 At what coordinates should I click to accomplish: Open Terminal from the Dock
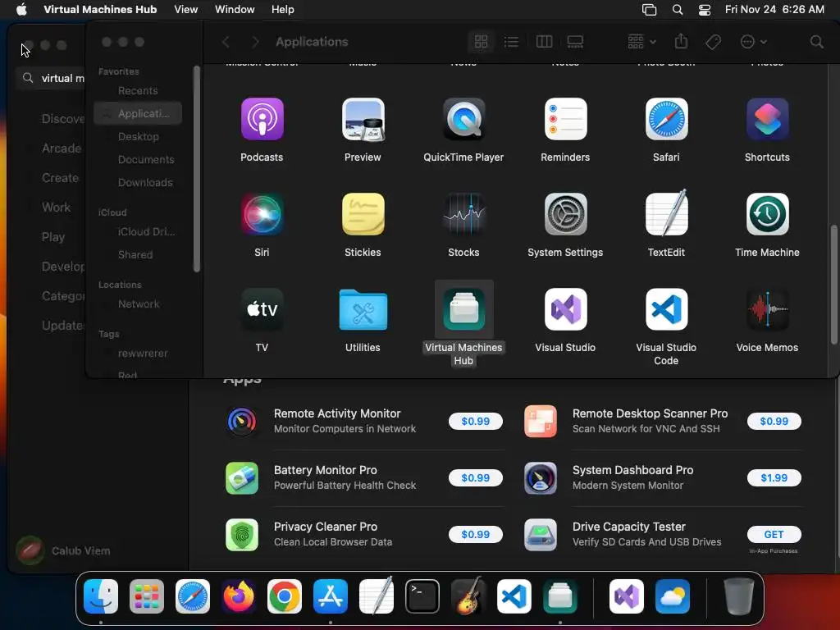coord(422,596)
